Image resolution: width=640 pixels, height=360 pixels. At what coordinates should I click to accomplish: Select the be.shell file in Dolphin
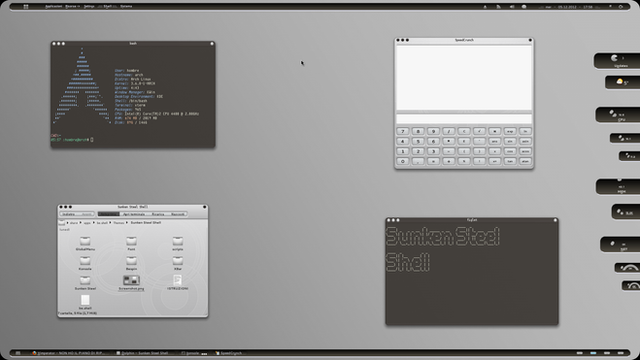click(x=85, y=303)
